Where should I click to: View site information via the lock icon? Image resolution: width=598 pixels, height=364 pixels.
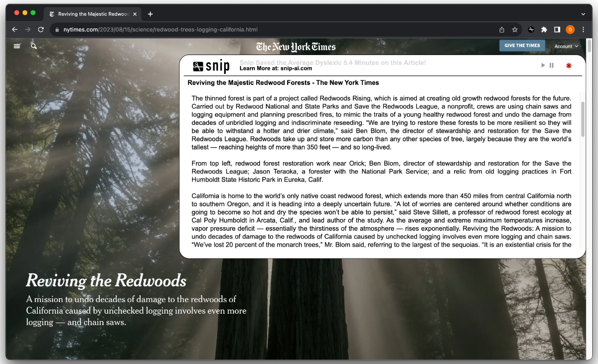(x=57, y=30)
